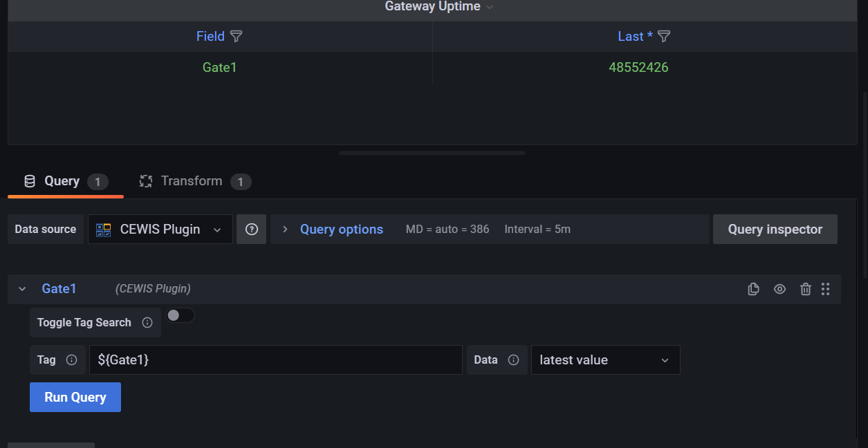Open the filter icon beside Field column

click(236, 36)
